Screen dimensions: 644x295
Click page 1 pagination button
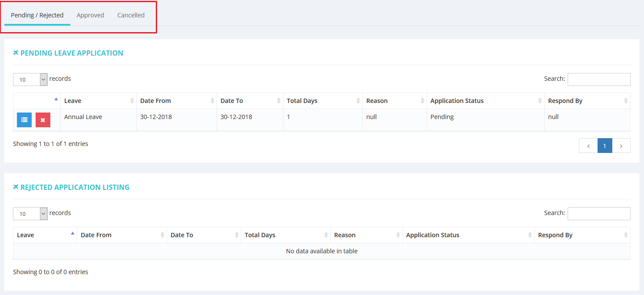tap(605, 146)
